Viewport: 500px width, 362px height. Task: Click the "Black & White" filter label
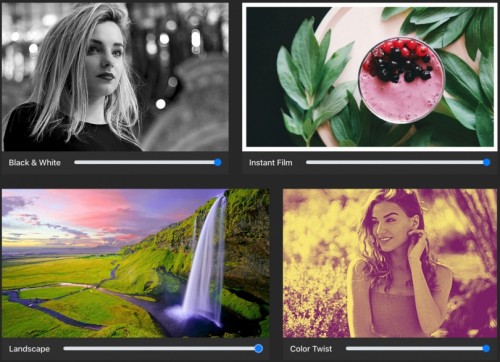tap(35, 163)
